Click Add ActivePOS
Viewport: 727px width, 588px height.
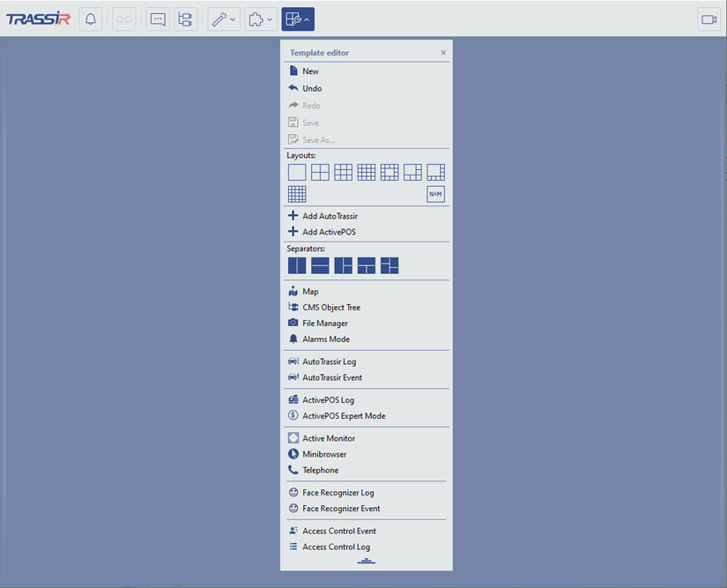(329, 232)
